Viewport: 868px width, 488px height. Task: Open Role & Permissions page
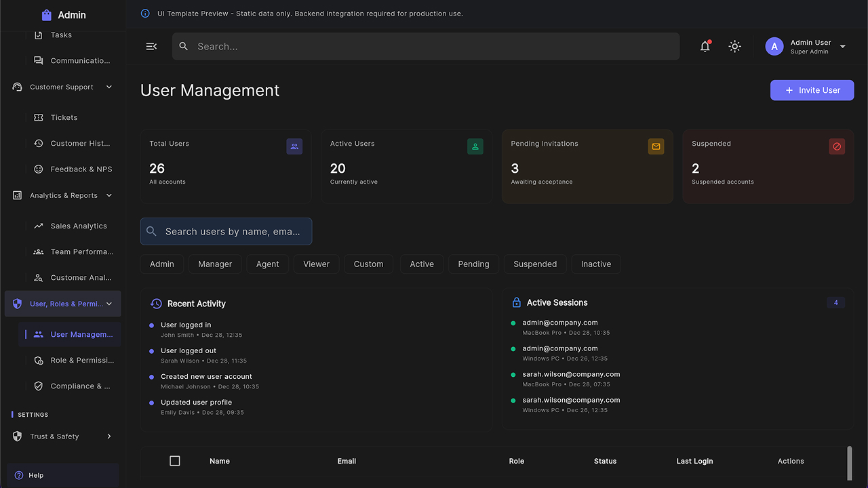pos(70,360)
